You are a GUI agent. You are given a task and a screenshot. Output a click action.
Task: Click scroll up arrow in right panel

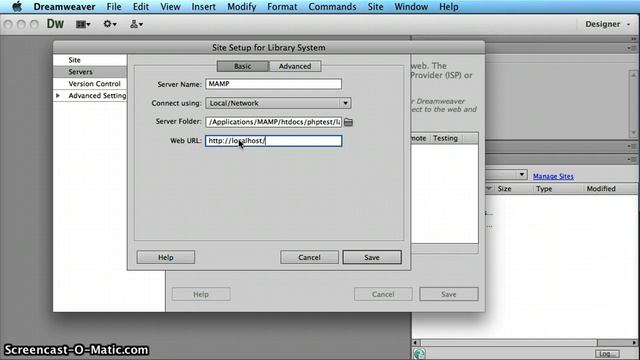coord(633,75)
